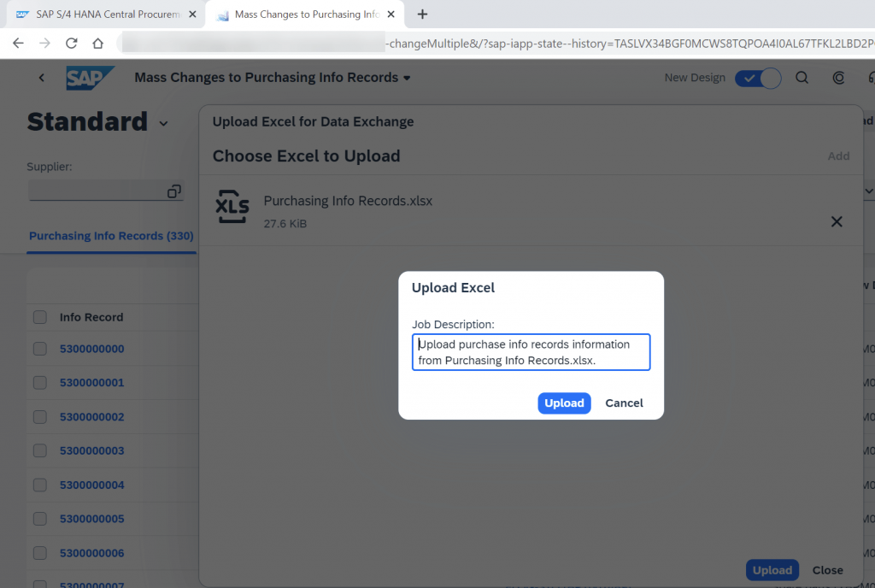This screenshot has width=875, height=588.
Task: Open the Supplier value help icon
Action: tap(174, 191)
